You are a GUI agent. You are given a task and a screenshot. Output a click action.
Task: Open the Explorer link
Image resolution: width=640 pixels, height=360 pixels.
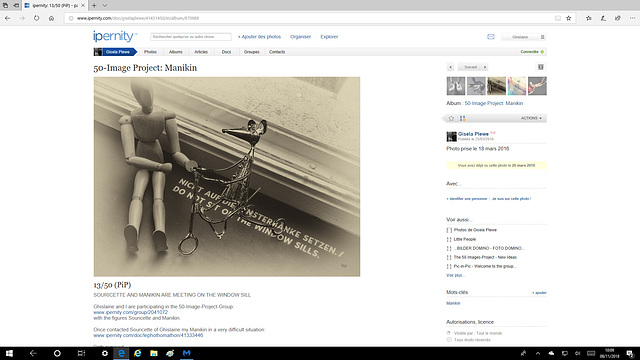tap(329, 37)
